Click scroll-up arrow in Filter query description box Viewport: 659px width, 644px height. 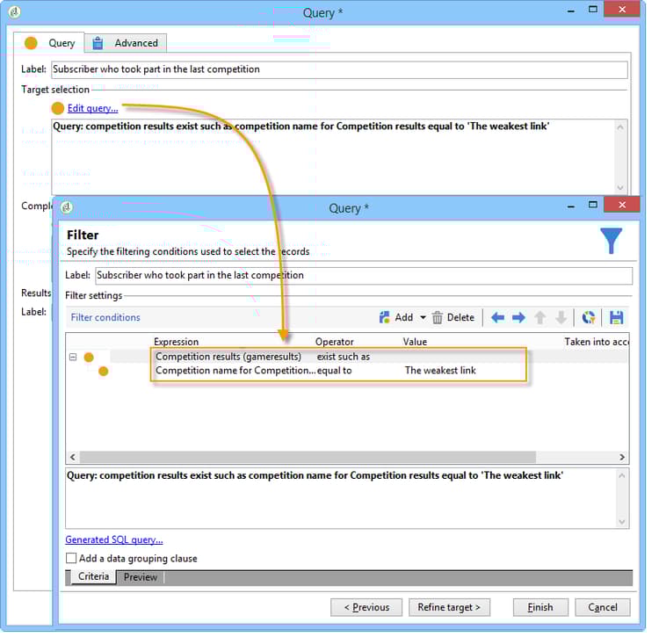[622, 475]
